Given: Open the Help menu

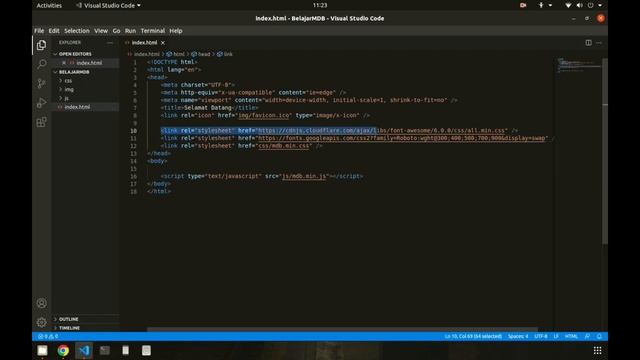Looking at the screenshot, I should (176, 31).
